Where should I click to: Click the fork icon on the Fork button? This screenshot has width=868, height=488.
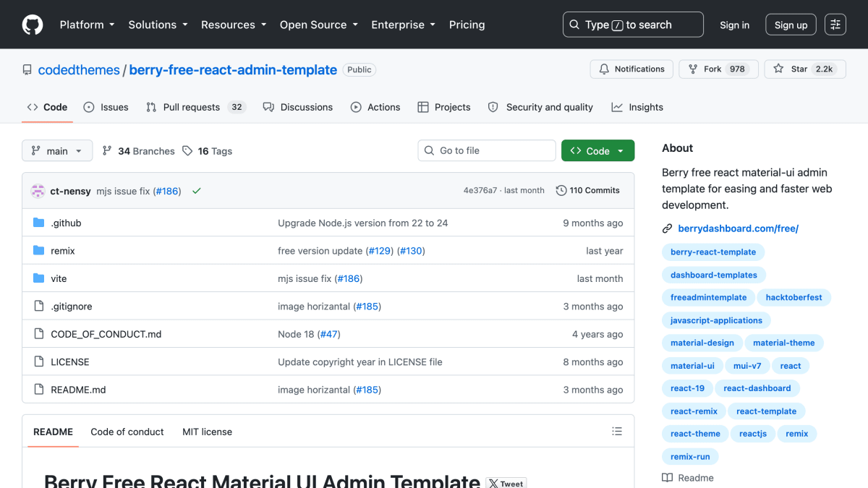point(694,69)
